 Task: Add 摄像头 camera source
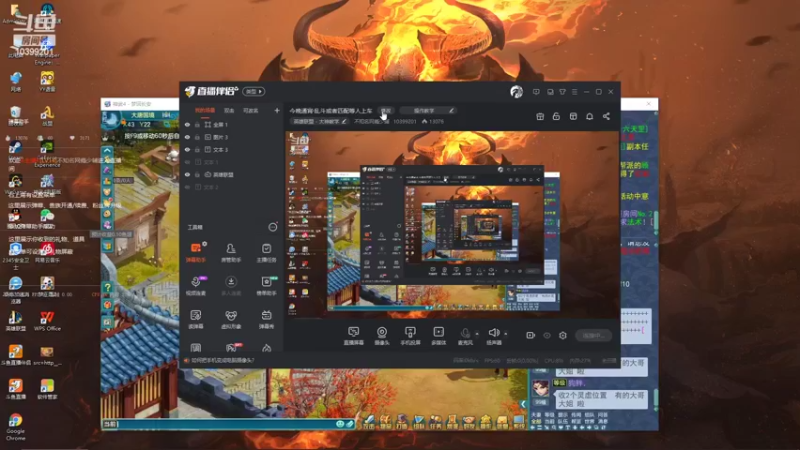(x=382, y=336)
